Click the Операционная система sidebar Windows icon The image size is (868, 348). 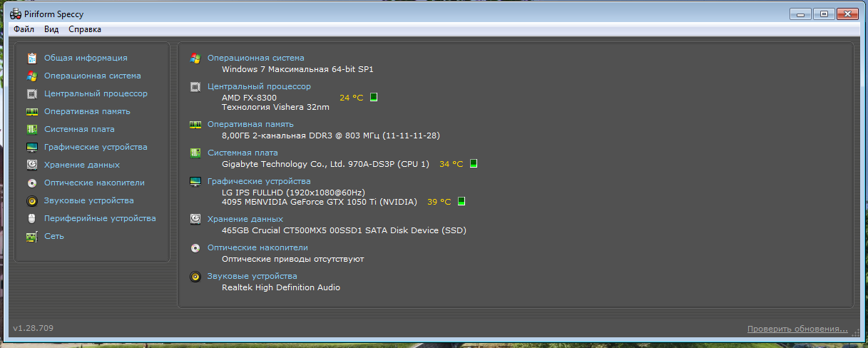coord(31,76)
